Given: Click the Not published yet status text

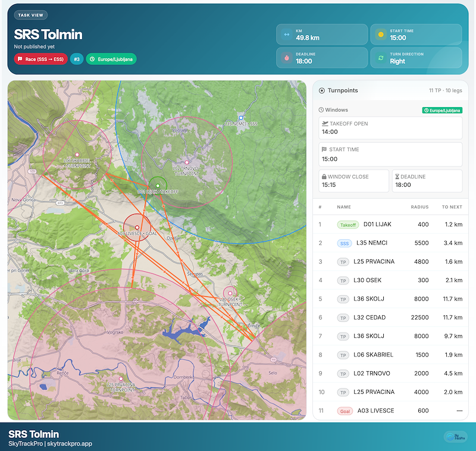Looking at the screenshot, I should 35,46.
